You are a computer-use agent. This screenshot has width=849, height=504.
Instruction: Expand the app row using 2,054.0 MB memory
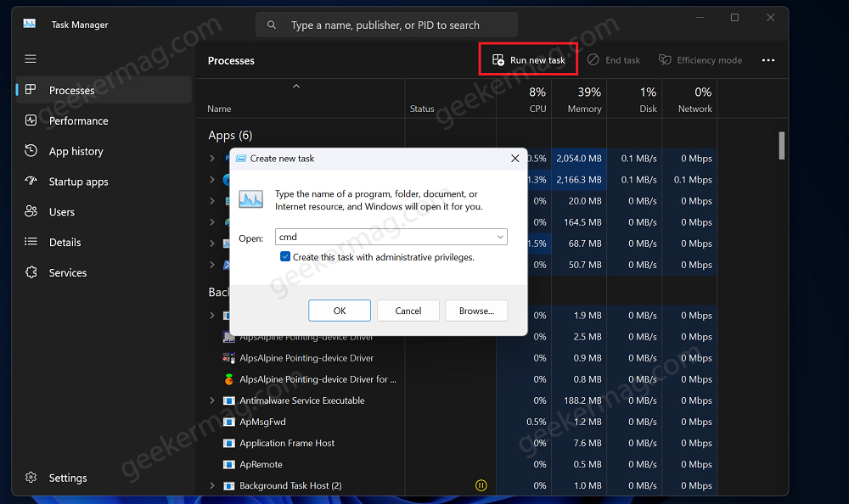point(212,158)
